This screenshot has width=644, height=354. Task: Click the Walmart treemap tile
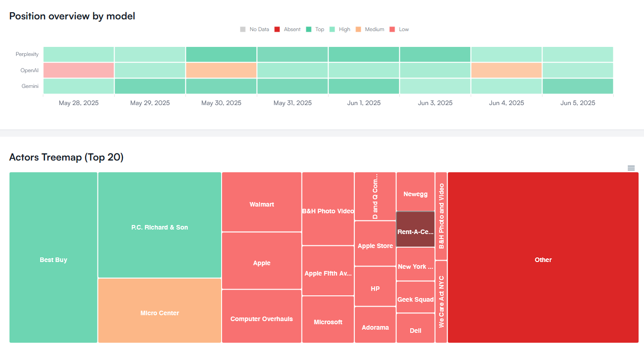[x=262, y=202]
